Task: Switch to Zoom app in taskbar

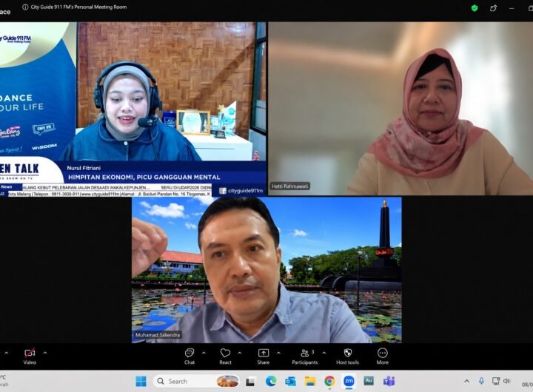Action: tap(349, 381)
